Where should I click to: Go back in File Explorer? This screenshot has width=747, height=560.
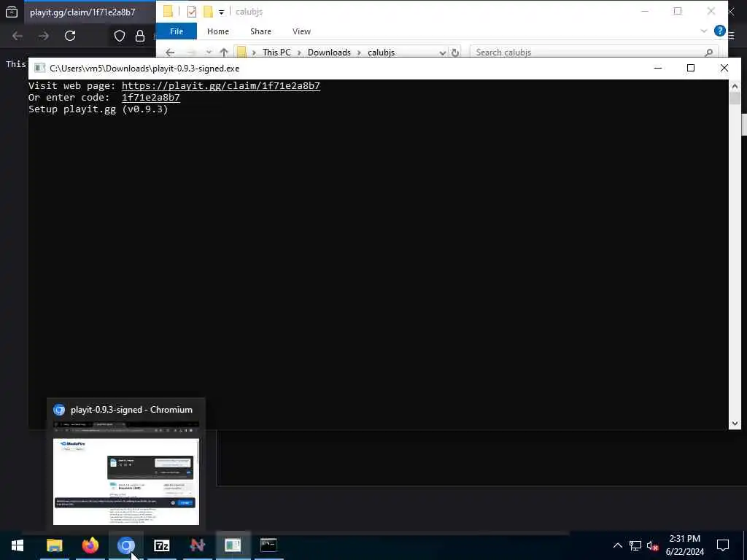tap(170, 52)
